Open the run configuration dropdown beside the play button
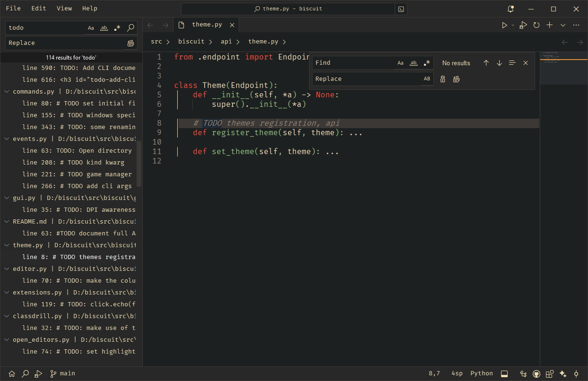The image size is (588, 381). 512,25
